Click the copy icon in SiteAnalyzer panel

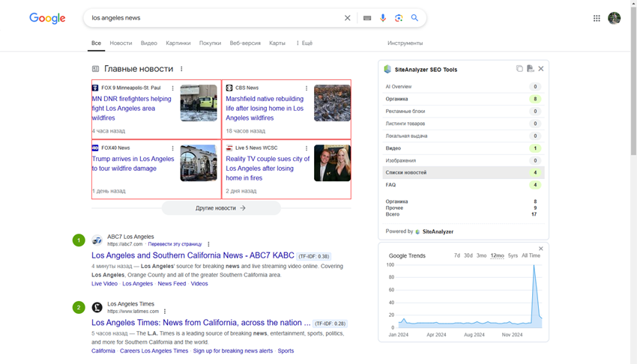point(519,69)
